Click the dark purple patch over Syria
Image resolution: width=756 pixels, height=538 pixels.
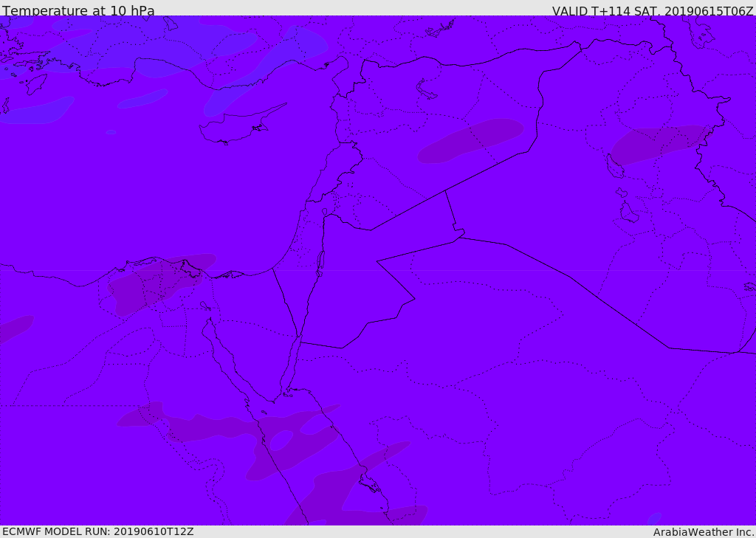click(x=470, y=140)
